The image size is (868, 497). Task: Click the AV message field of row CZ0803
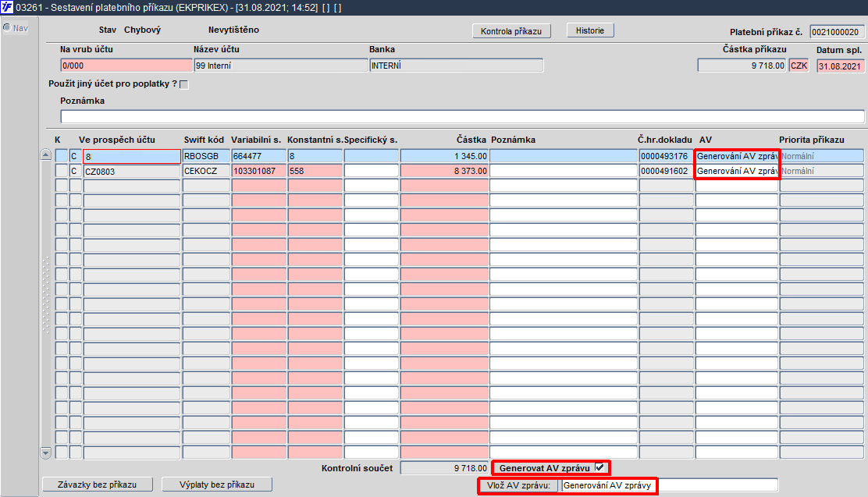coord(737,171)
